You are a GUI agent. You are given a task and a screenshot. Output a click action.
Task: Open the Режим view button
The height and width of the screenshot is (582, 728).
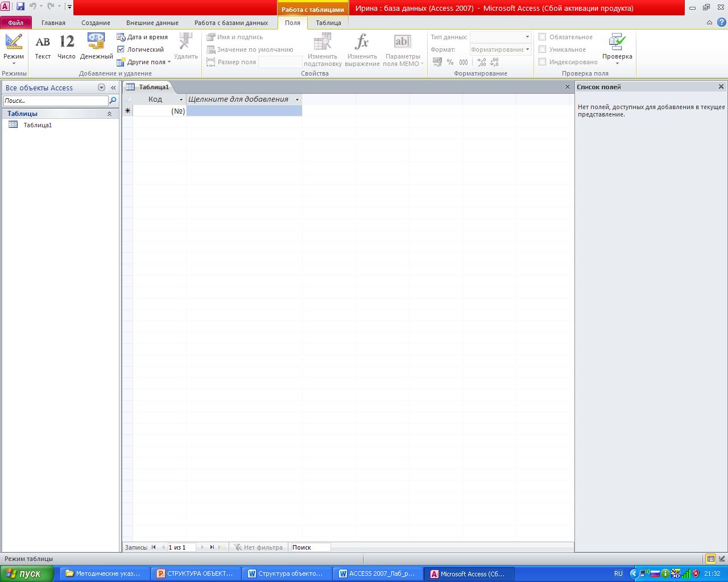click(14, 49)
